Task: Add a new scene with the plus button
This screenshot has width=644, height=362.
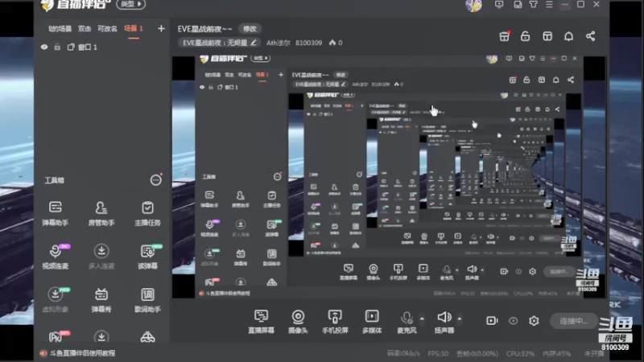Action: tap(161, 28)
